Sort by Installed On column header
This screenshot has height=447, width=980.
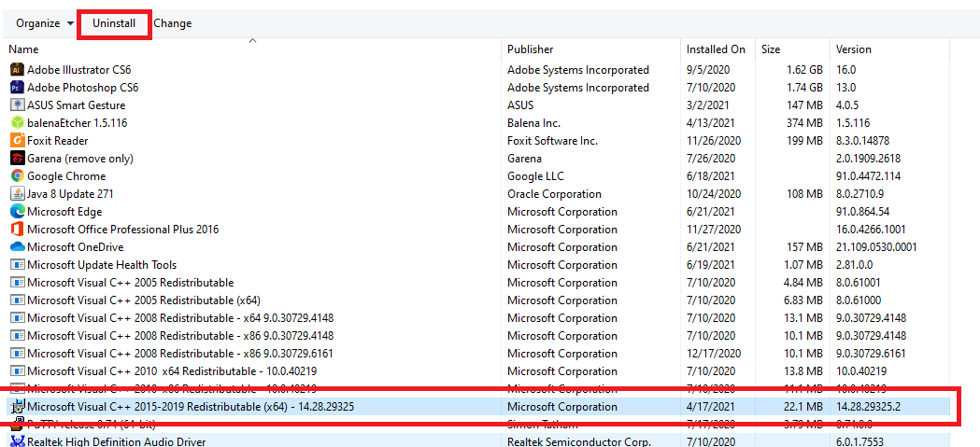[716, 49]
